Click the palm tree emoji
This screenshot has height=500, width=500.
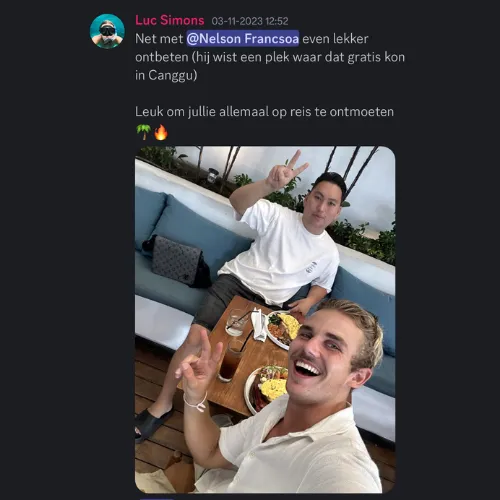pyautogui.click(x=143, y=132)
